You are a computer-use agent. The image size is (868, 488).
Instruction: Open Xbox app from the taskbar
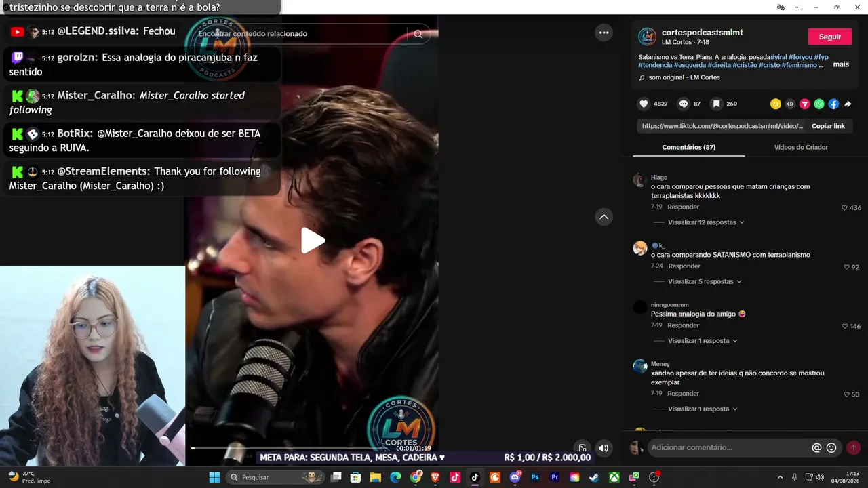tap(614, 477)
